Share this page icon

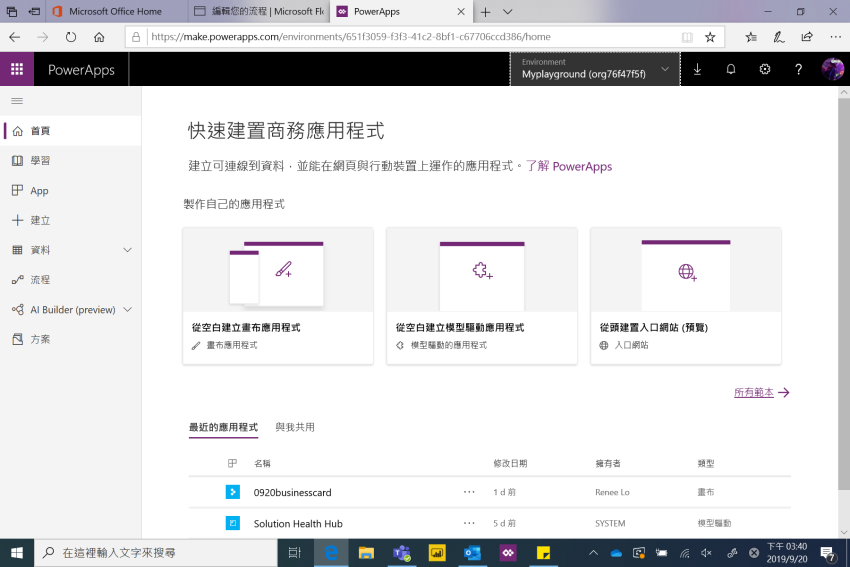pyautogui.click(x=807, y=37)
